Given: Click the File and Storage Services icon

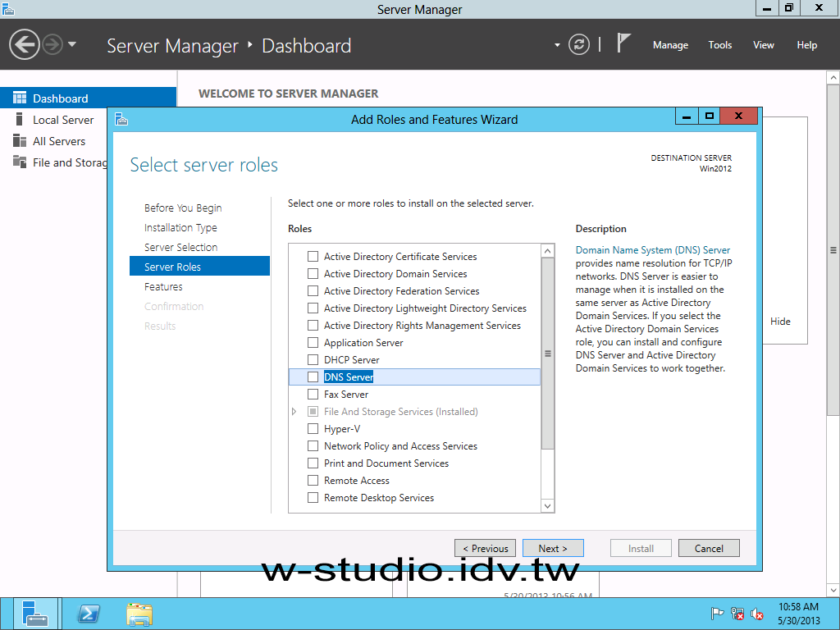Looking at the screenshot, I should 20,162.
